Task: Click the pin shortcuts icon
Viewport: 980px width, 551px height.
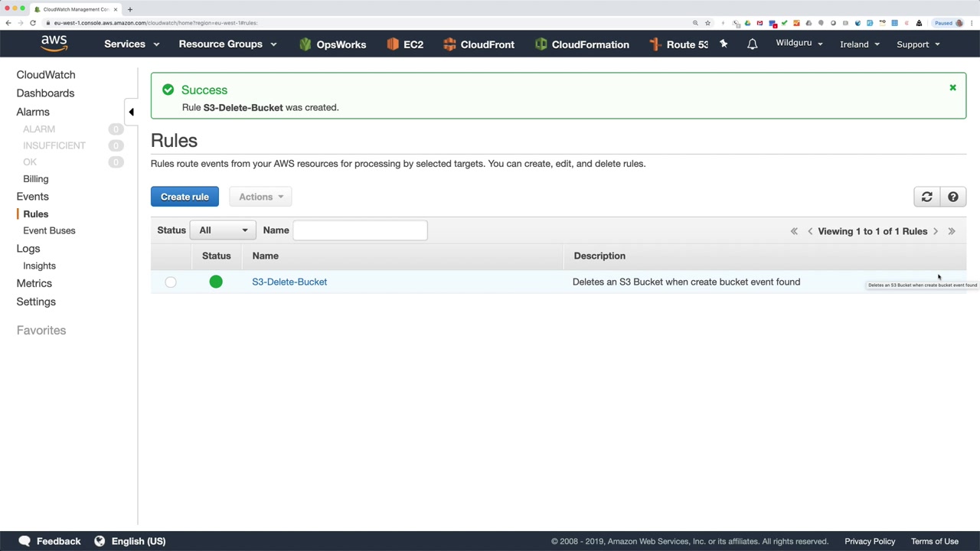Action: click(724, 44)
